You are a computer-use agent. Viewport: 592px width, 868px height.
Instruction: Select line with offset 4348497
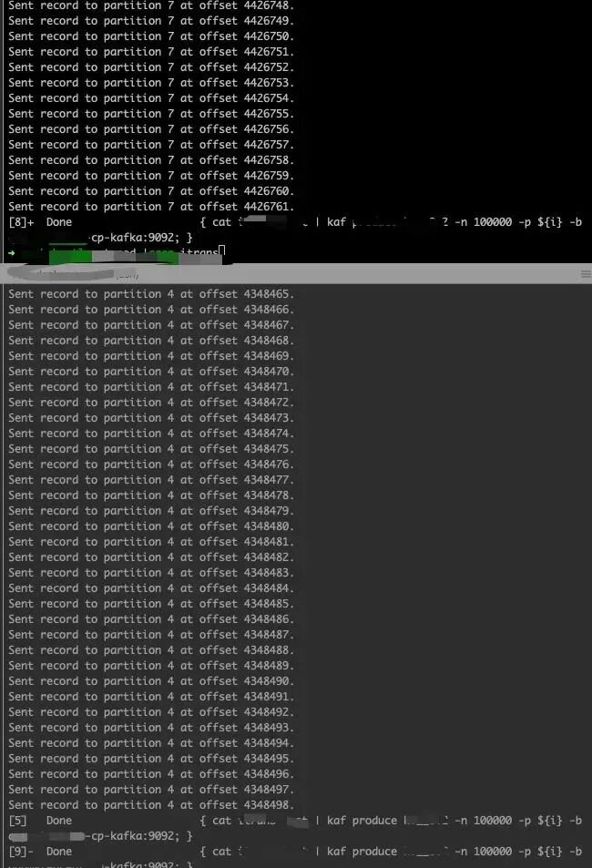tap(151, 791)
